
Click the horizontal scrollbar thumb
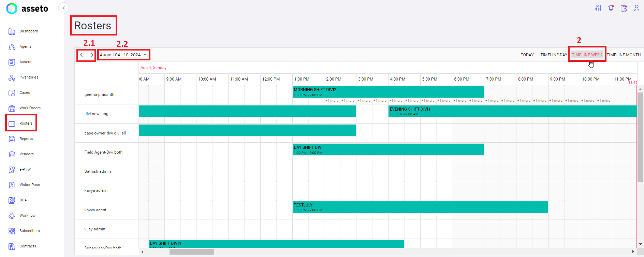pyautogui.click(x=192, y=252)
